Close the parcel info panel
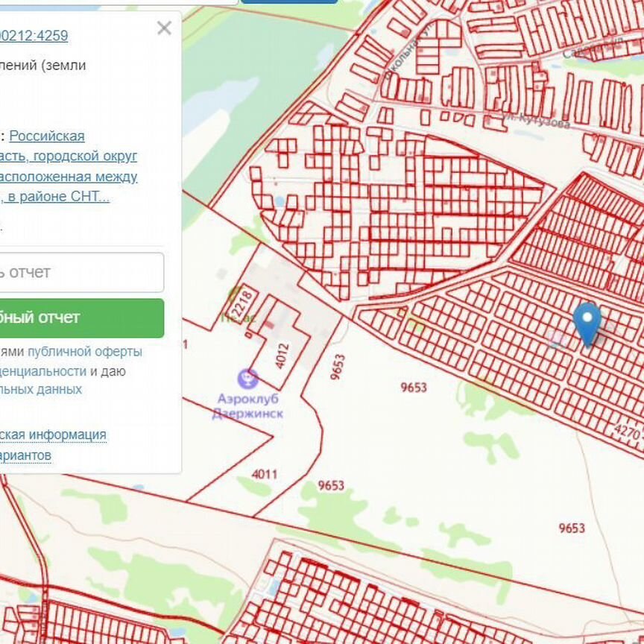The width and height of the screenshot is (644, 644). coord(164,28)
